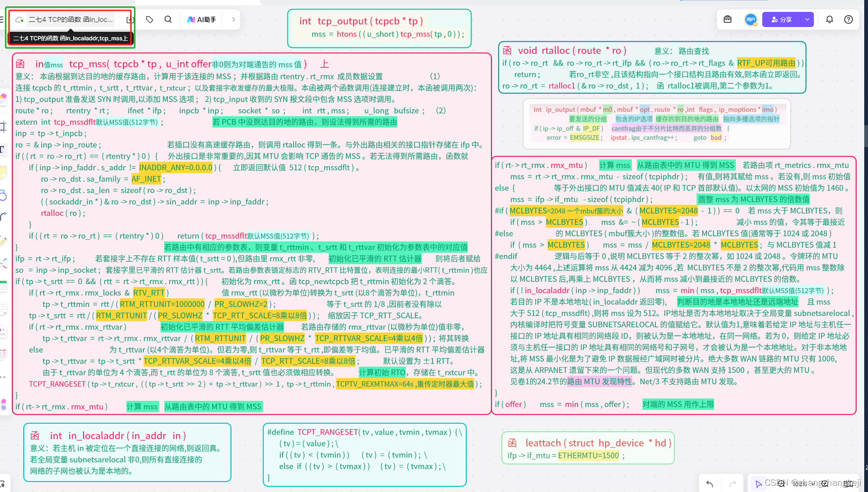
Task: Click the export/download icon in top toolbar
Action: point(130,19)
